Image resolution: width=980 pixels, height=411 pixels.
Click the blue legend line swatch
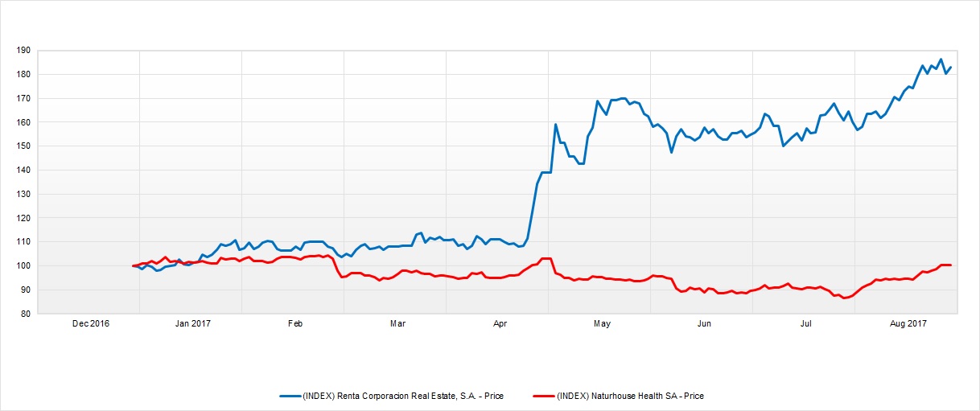[x=289, y=396]
